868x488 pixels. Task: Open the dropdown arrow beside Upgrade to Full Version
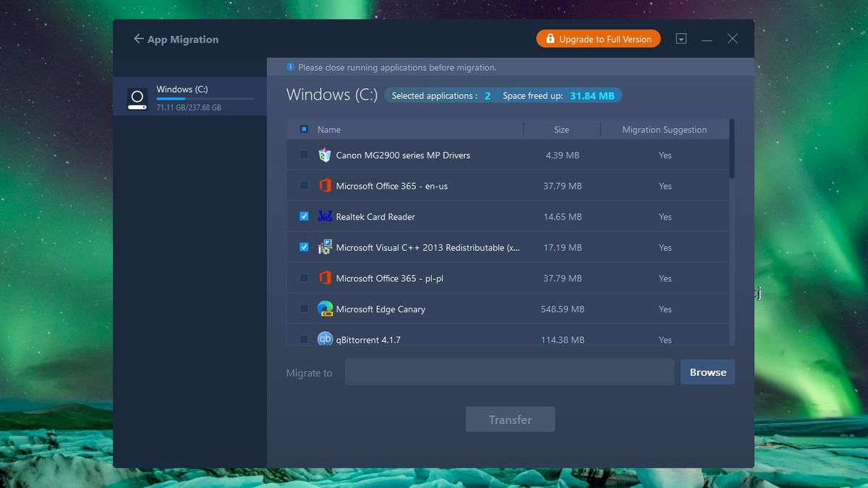pyautogui.click(x=681, y=38)
